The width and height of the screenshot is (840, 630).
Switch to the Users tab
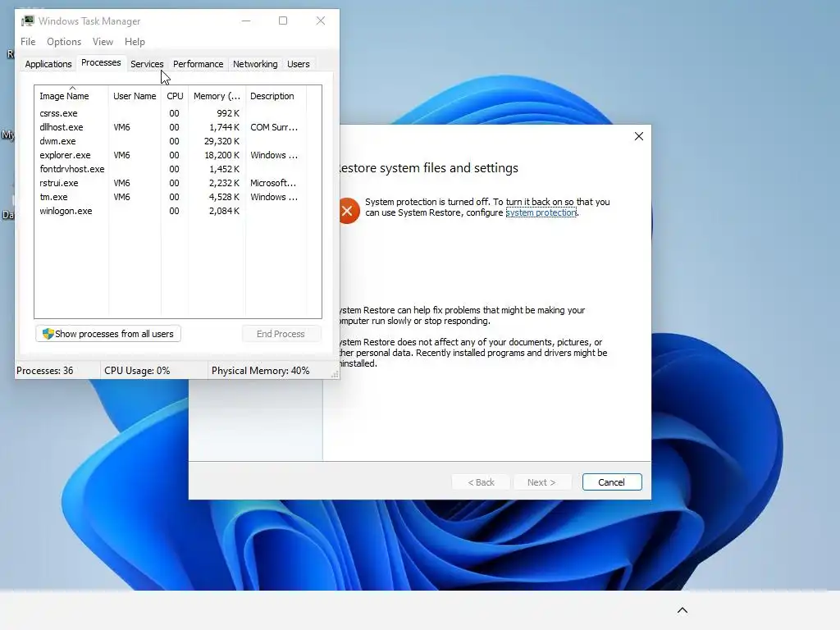click(x=298, y=64)
